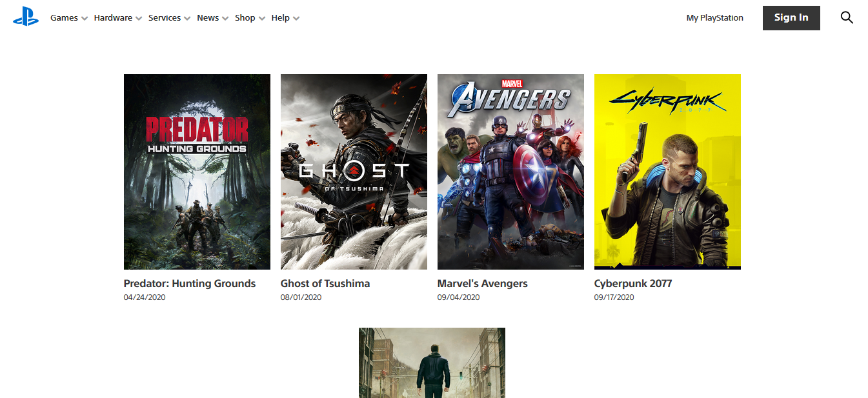Click the Predator: Hunting Grounds title link
Image resolution: width=868 pixels, height=398 pixels.
click(x=190, y=284)
